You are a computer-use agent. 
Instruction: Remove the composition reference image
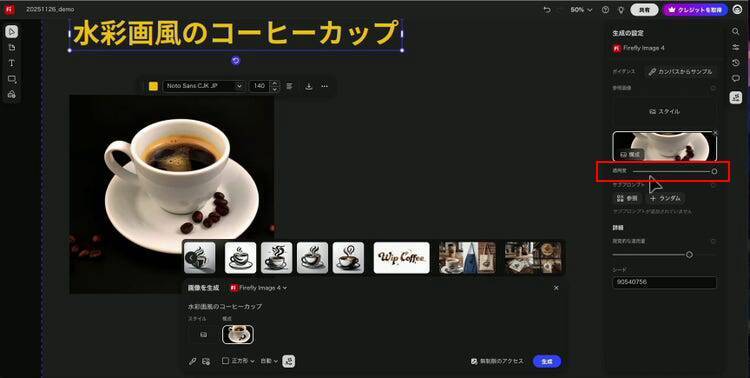click(x=715, y=133)
